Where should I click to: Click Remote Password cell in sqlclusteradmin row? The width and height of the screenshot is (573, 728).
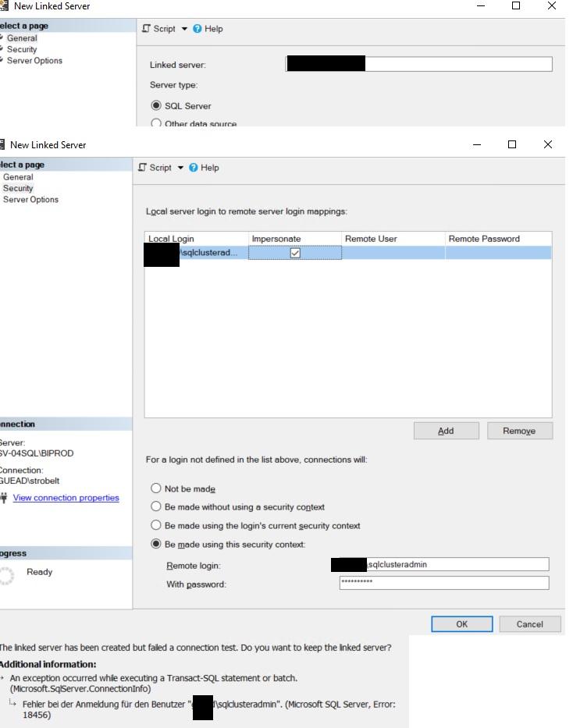pyautogui.click(x=499, y=253)
